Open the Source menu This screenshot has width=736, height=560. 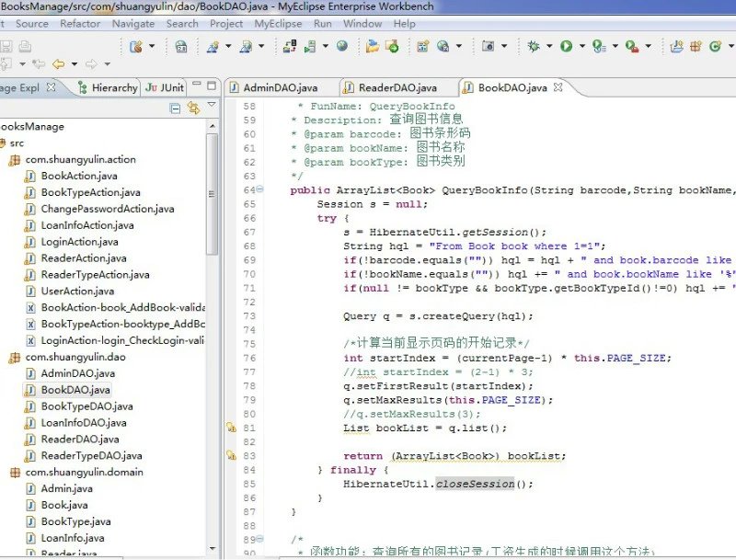[32, 24]
